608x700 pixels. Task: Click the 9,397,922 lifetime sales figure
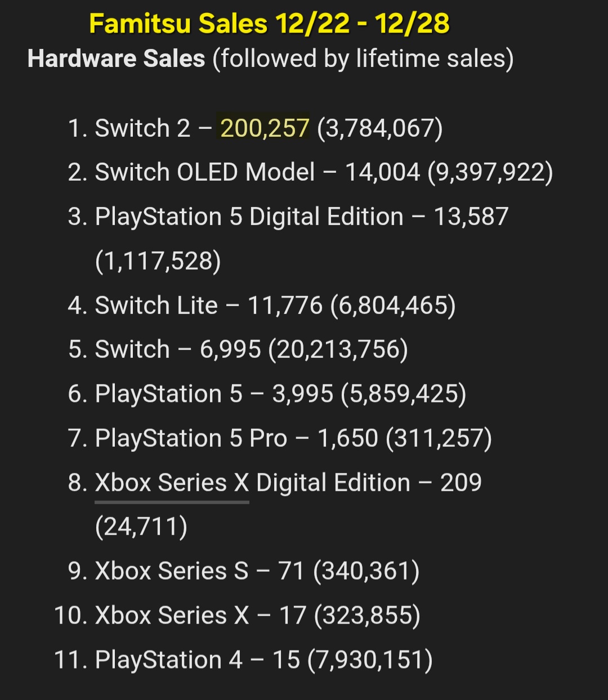[490, 172]
